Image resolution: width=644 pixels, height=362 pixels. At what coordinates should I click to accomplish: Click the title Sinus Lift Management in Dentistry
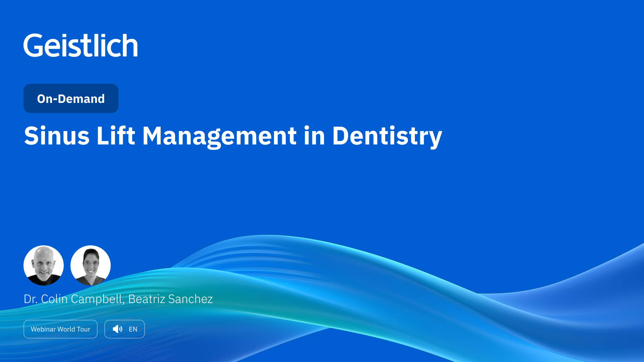pos(233,136)
